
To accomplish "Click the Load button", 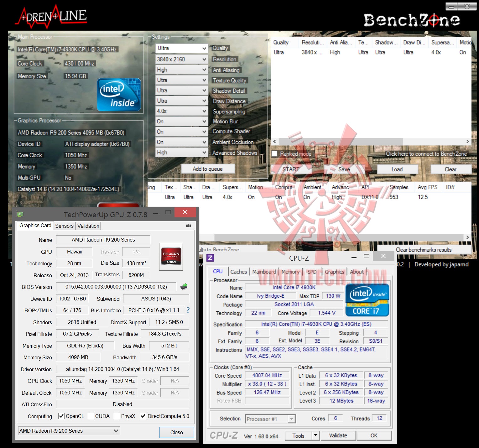I will click(397, 169).
